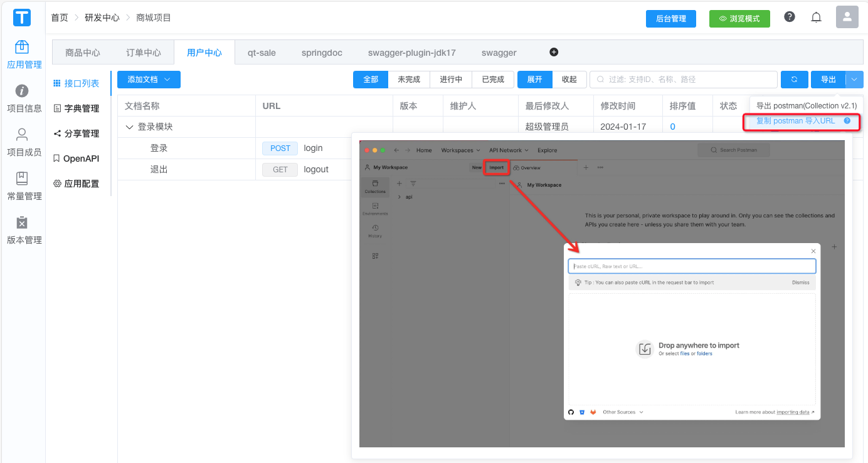Open 项目成员 in the left sidebar
Viewport: 868px width, 463px height.
pos(24,143)
